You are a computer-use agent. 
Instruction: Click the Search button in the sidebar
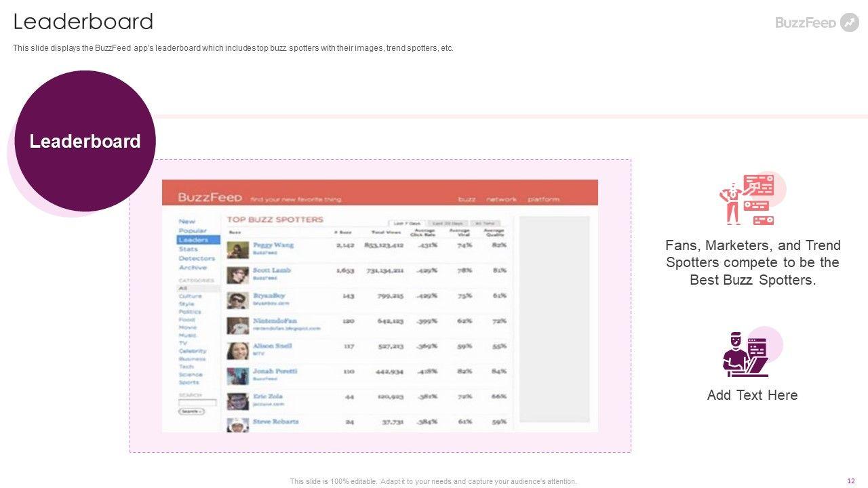191,411
